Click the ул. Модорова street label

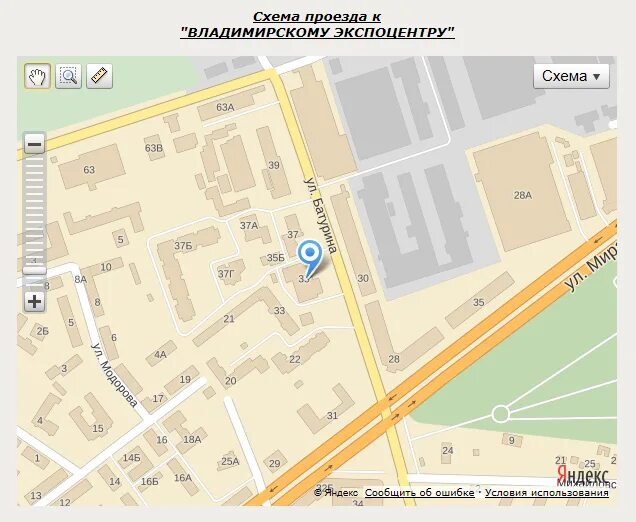[x=114, y=375]
